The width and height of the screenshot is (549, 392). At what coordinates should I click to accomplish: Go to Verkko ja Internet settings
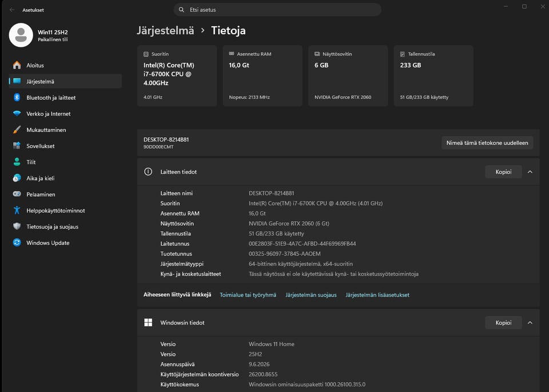tap(65, 113)
